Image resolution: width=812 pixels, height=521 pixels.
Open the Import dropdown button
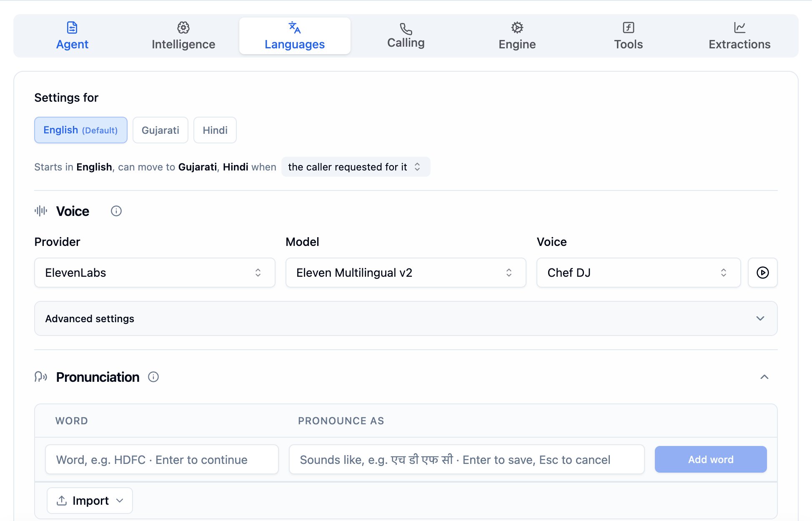[x=90, y=501]
